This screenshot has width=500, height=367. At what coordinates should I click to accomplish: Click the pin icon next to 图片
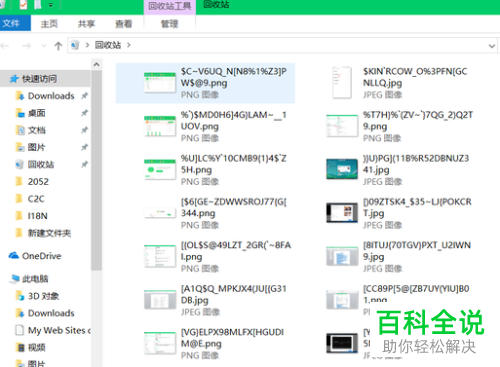[x=85, y=147]
